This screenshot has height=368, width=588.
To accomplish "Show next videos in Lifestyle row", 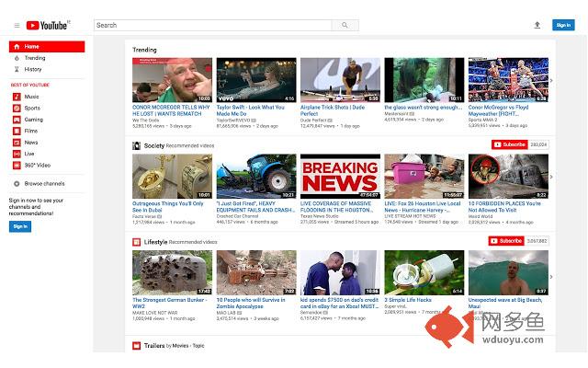I will (551, 277).
